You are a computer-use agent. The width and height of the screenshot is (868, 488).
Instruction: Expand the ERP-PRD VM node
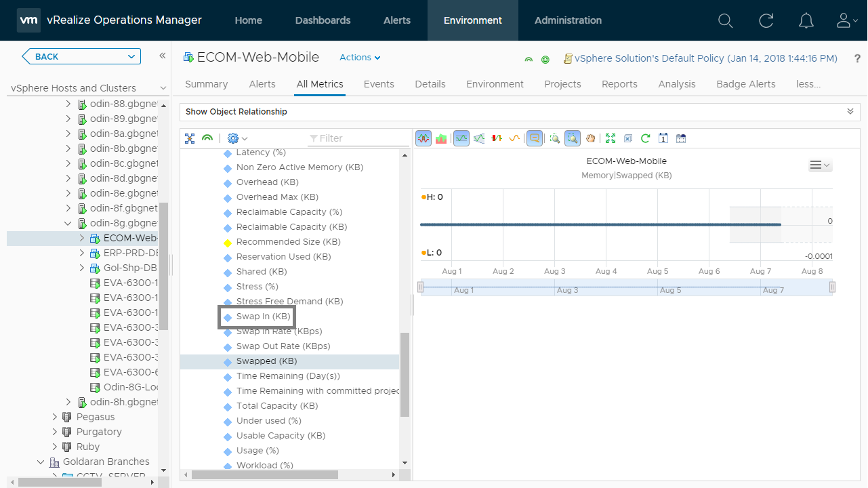pyautogui.click(x=81, y=253)
